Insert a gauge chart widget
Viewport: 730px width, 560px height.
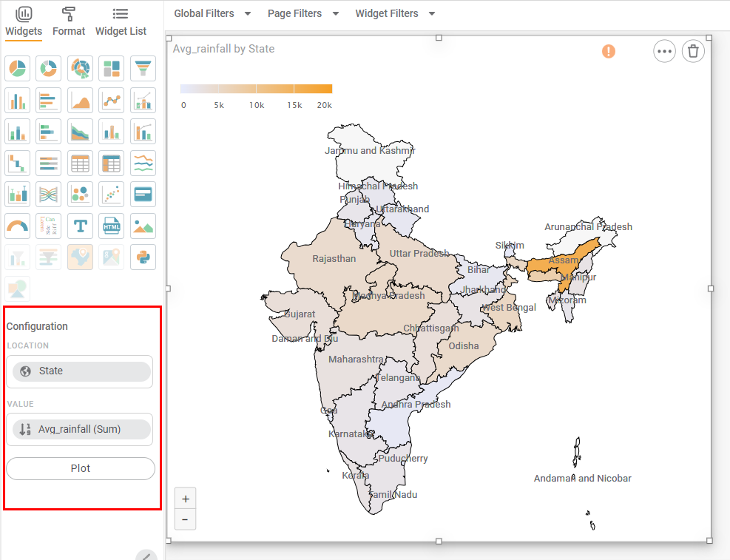point(17,226)
